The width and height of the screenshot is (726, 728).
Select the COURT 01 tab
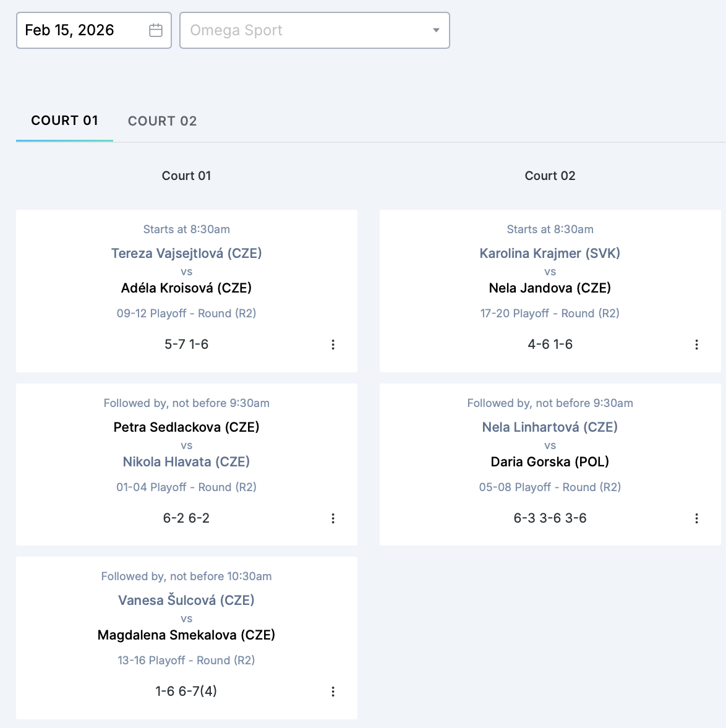(x=64, y=121)
